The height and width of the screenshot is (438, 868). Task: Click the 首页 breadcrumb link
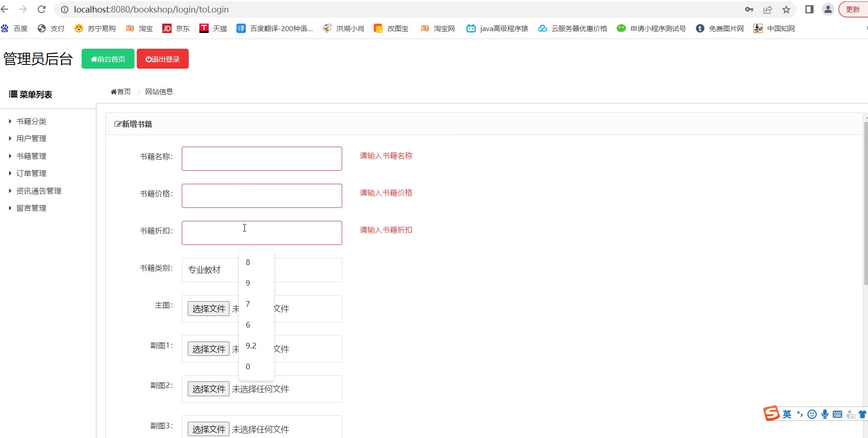(x=121, y=92)
